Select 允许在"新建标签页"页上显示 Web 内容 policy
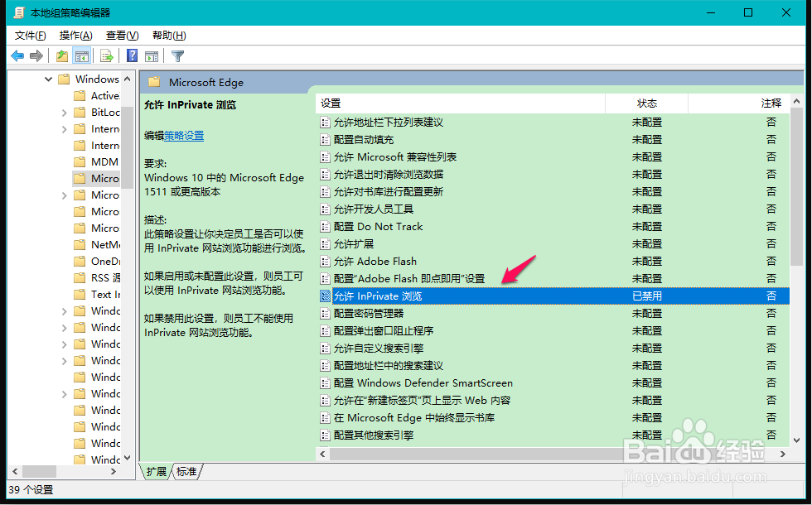Viewport: 812px width, 505px height. point(422,401)
